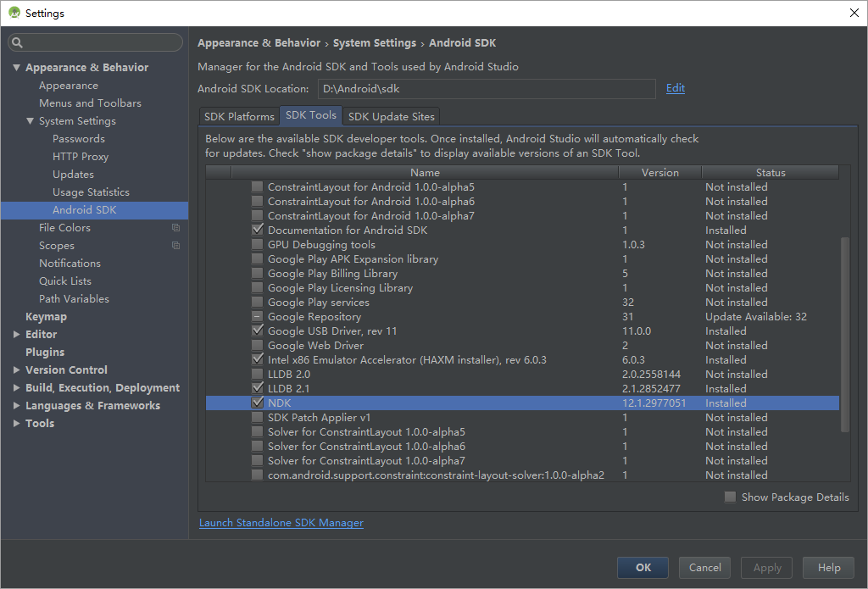Viewport: 868px width, 589px height.
Task: Click the File Colors project-scope icon
Action: (175, 228)
